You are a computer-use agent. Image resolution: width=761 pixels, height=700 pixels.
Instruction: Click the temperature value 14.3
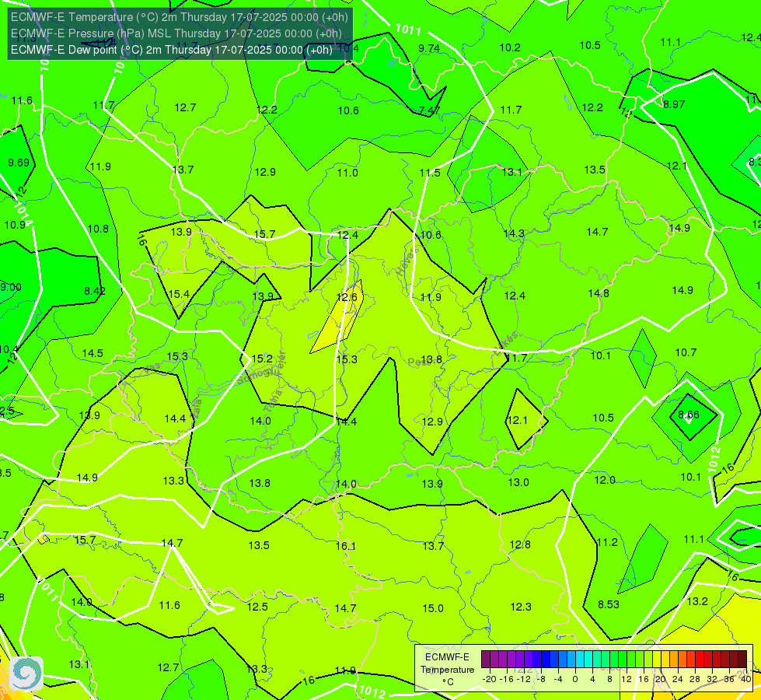click(x=514, y=233)
